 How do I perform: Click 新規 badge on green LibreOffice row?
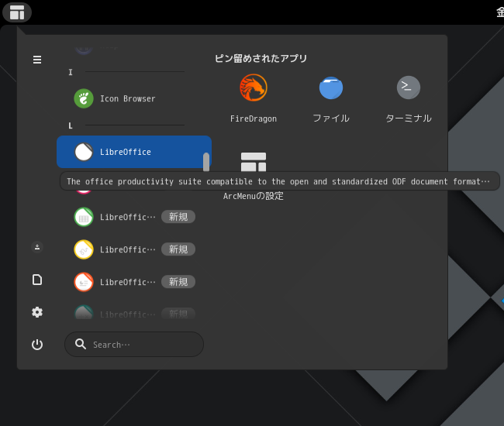point(178,217)
